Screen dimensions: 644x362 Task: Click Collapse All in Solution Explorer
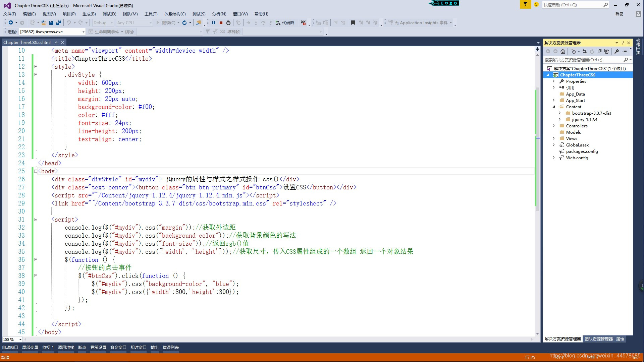point(599,51)
